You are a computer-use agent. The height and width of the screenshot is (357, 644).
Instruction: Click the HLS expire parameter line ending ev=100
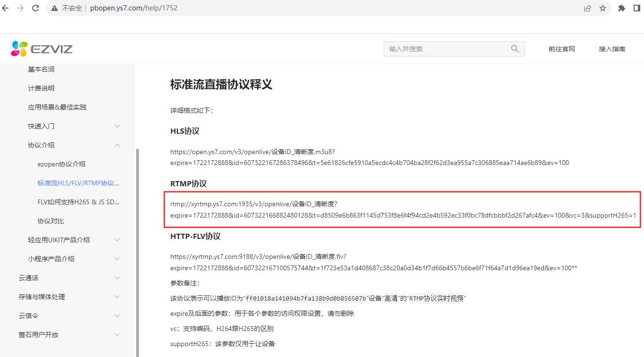point(369,163)
